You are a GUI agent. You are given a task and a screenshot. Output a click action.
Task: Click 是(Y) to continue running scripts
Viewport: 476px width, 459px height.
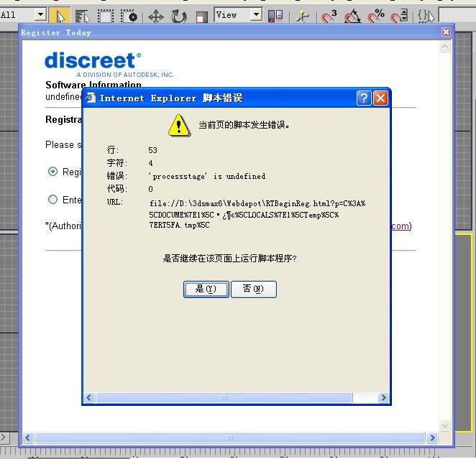click(x=206, y=289)
